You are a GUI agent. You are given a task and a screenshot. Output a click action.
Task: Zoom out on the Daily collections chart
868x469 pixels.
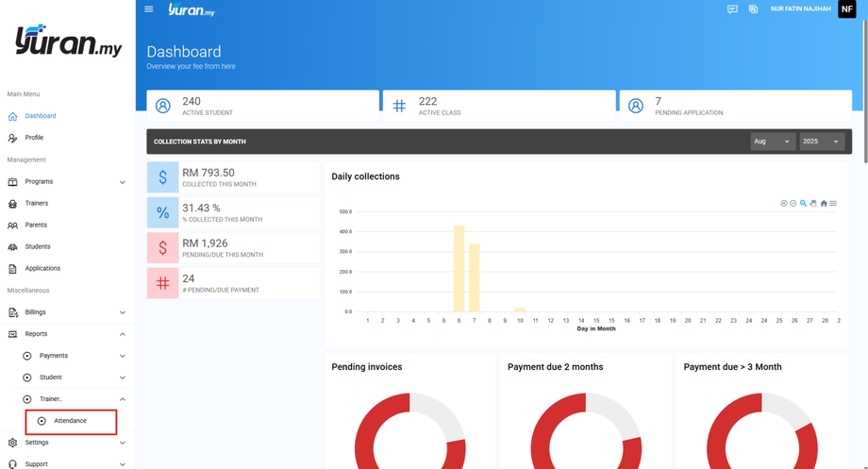pos(793,203)
